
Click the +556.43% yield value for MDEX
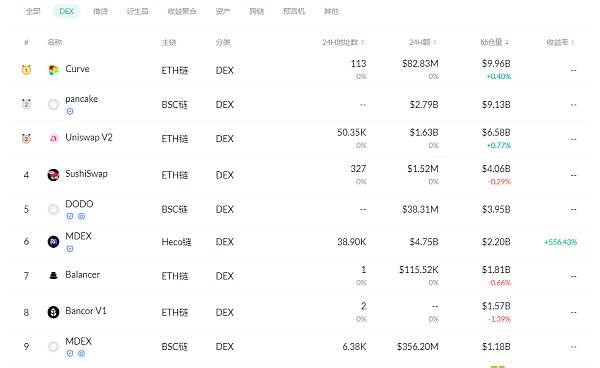[x=561, y=242]
